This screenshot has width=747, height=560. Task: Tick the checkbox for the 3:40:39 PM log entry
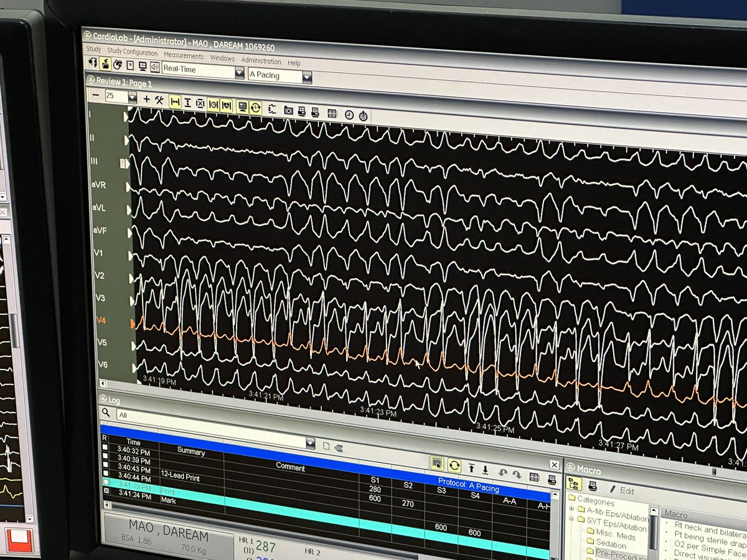[x=105, y=456]
